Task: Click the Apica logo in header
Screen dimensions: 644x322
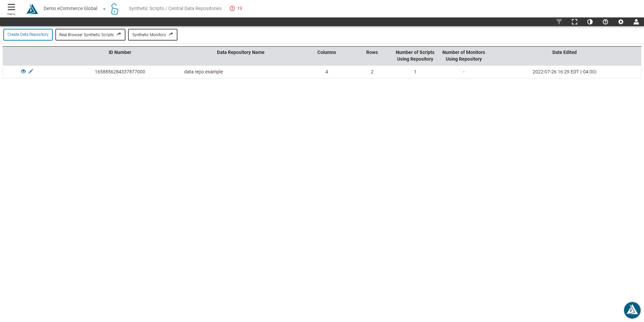Action: [x=32, y=9]
